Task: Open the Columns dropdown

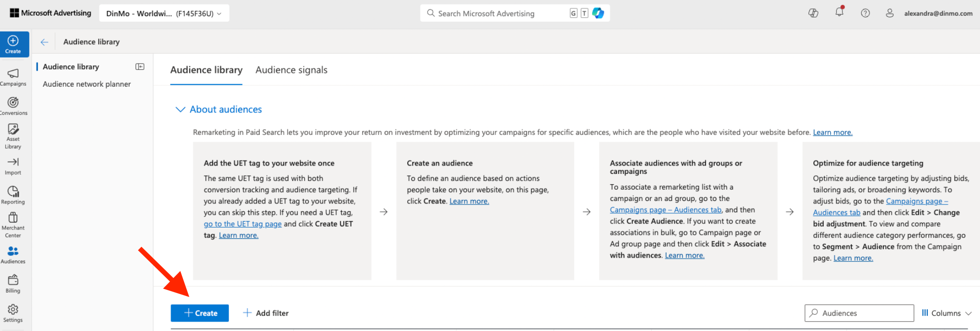Action: point(946,313)
